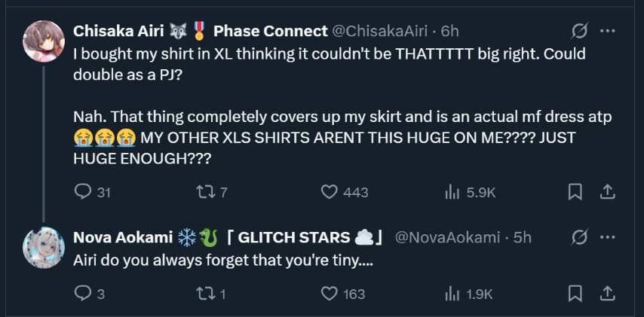
Task: Reply to Chisaka Airi's tweet
Action: (x=82, y=192)
